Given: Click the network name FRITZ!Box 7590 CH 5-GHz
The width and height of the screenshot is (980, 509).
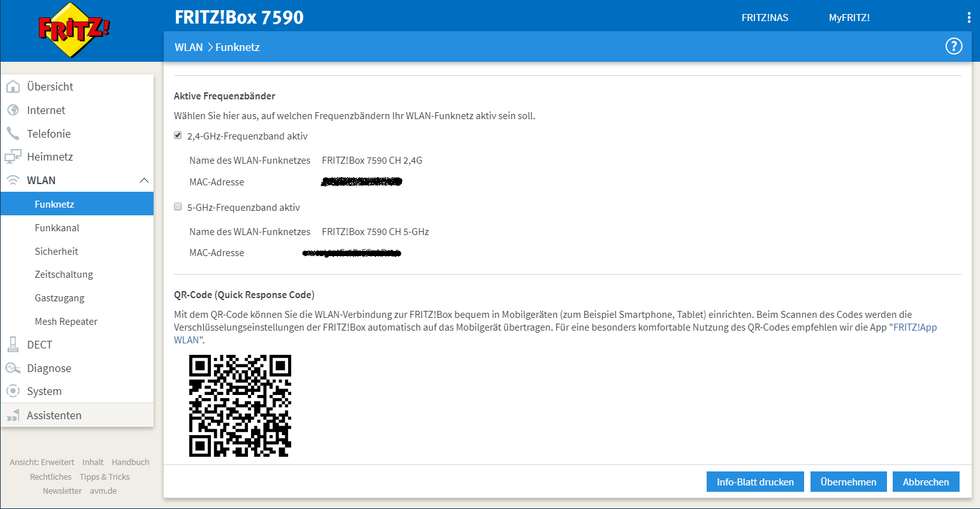Looking at the screenshot, I should point(375,232).
